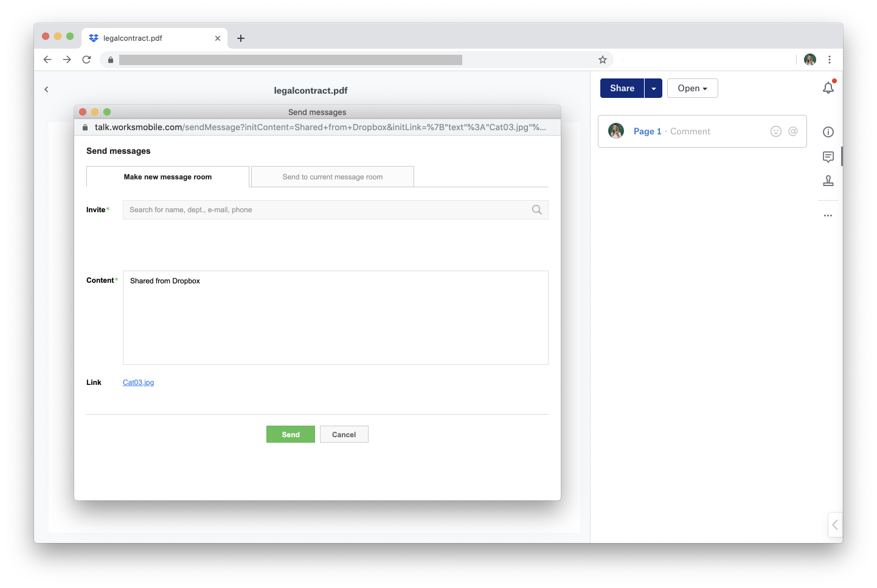Open the info panel icon
Image resolution: width=877 pixels, height=588 pixels.
tap(828, 132)
